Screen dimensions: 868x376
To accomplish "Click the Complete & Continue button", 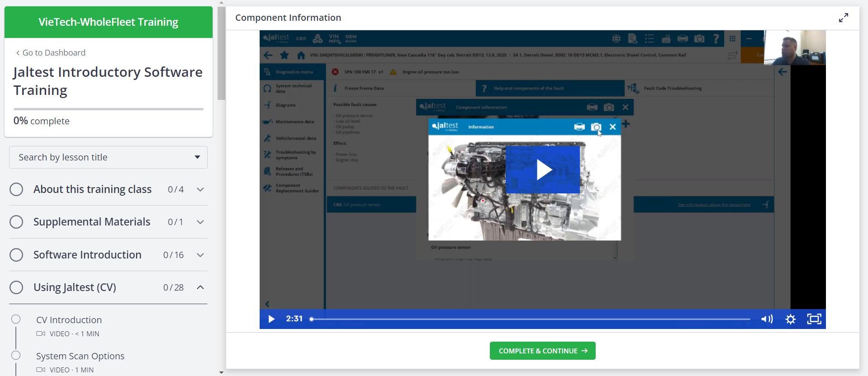I will [x=542, y=351].
